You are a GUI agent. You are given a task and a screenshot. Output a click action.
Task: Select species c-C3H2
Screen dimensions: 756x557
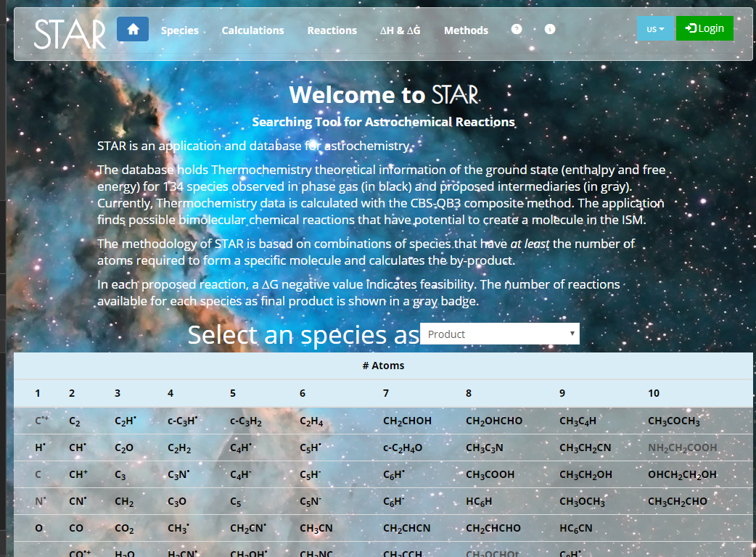[246, 421]
